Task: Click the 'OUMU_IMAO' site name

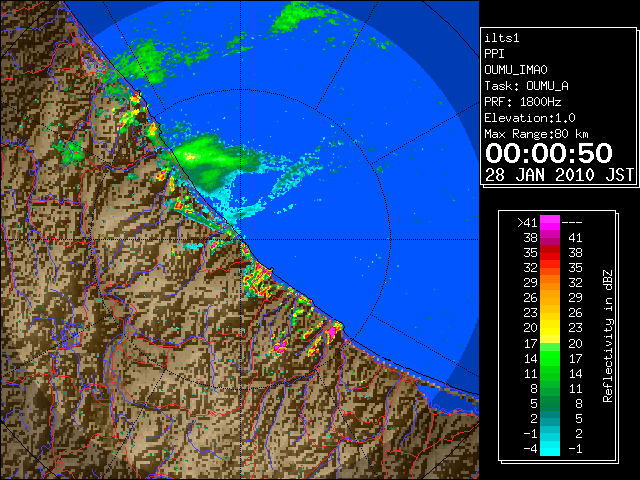Action: coord(516,70)
